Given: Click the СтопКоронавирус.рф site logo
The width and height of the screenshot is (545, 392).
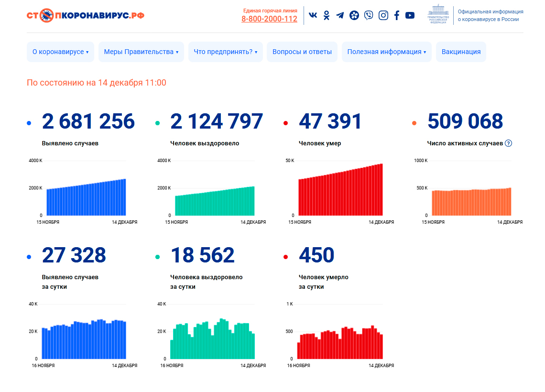Looking at the screenshot, I should [86, 15].
